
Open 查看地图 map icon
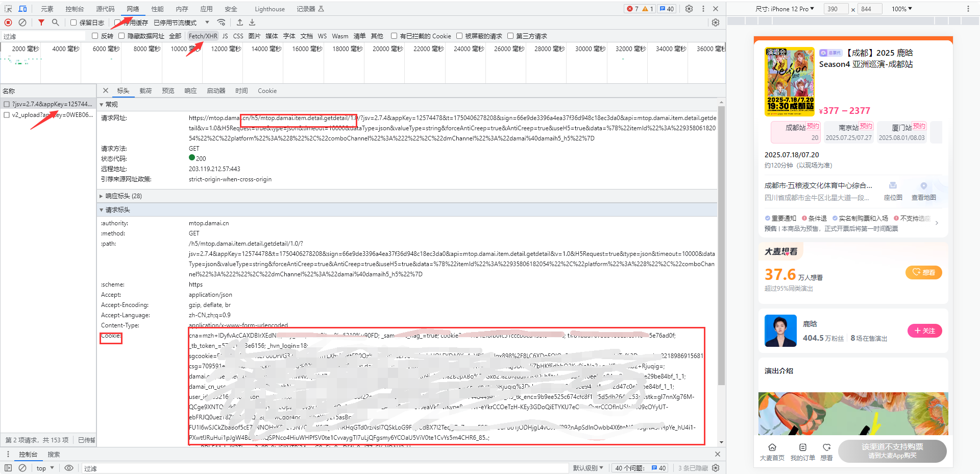923,186
